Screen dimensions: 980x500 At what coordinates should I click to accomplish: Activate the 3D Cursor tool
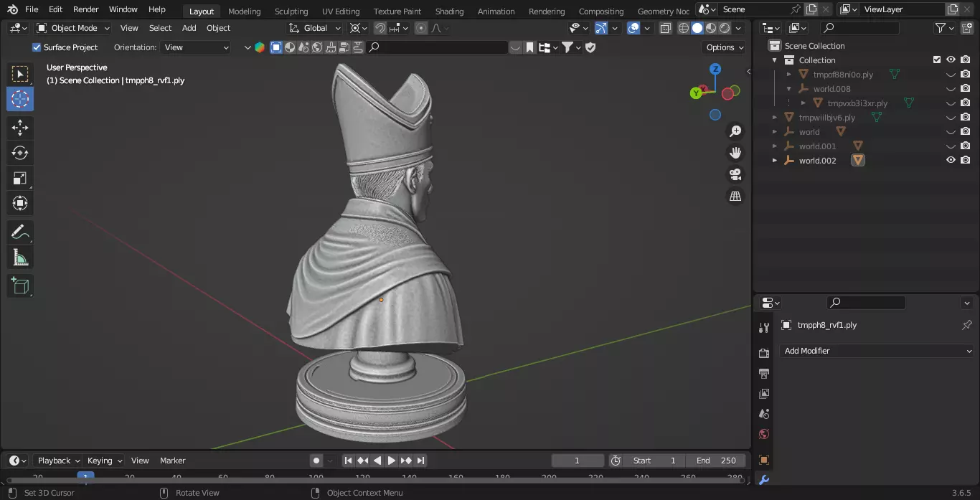coord(20,99)
